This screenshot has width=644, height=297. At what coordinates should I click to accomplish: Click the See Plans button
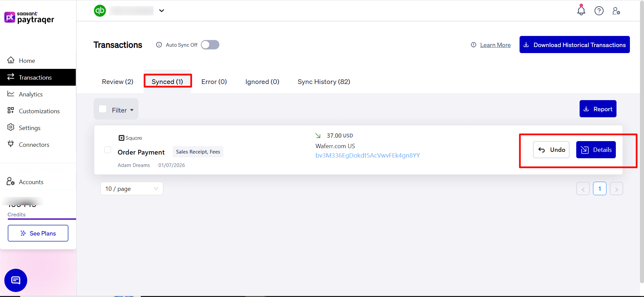coord(38,233)
